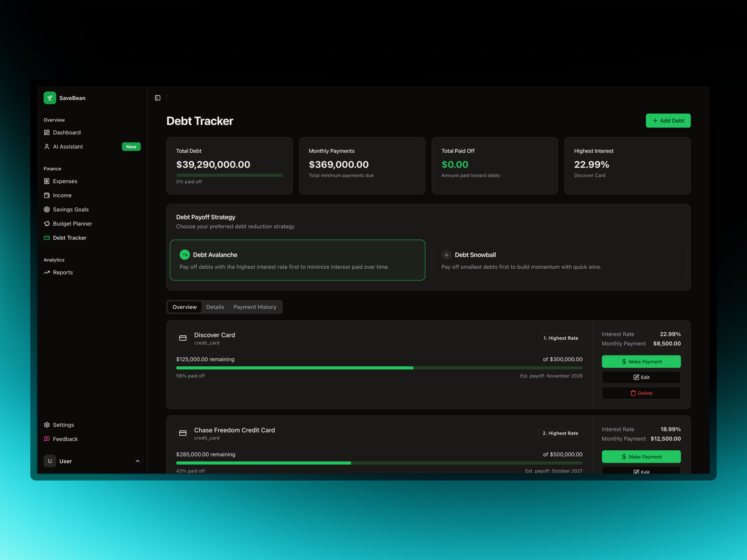Click the Add Debt button
The image size is (747, 560).
coord(668,121)
